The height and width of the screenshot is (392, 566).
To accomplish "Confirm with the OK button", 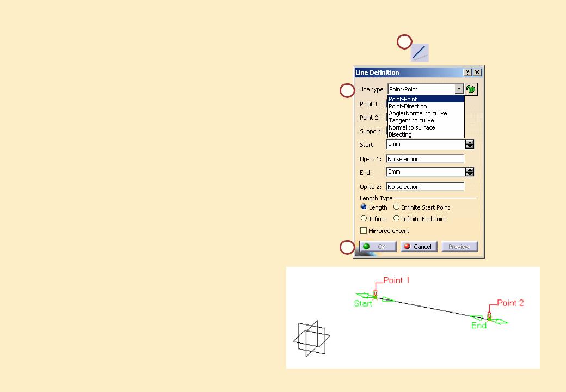I will click(x=378, y=247).
